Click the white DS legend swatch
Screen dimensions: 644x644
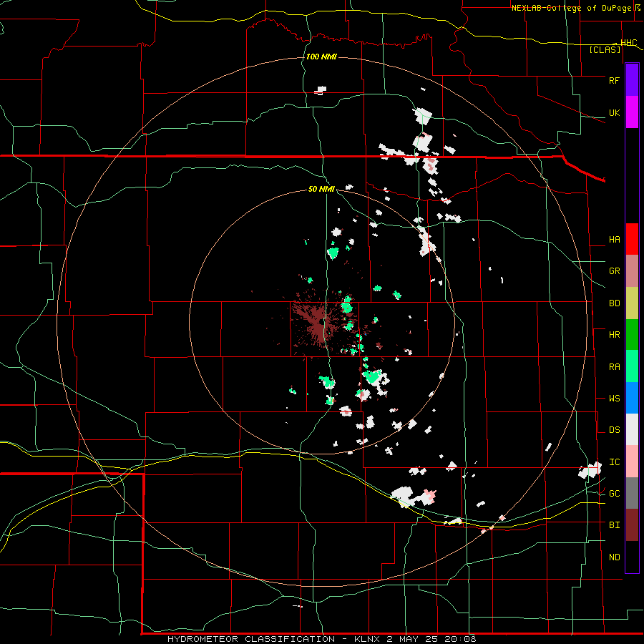pyautogui.click(x=632, y=429)
